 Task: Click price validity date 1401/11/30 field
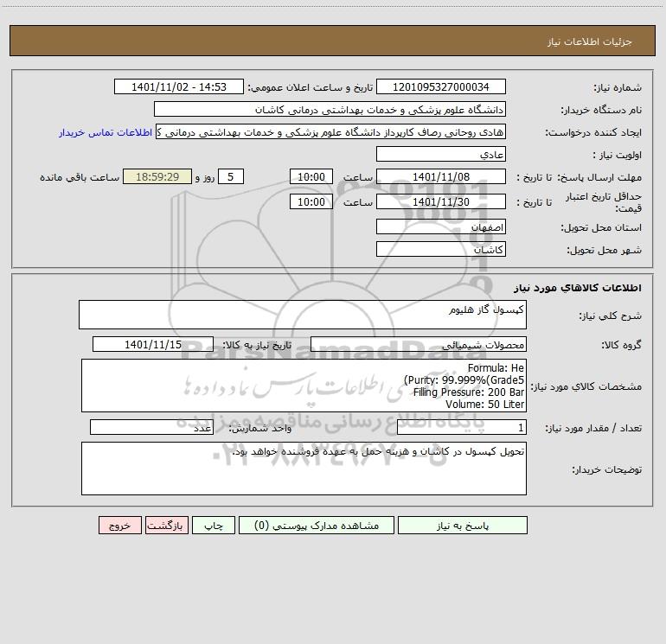441,201
